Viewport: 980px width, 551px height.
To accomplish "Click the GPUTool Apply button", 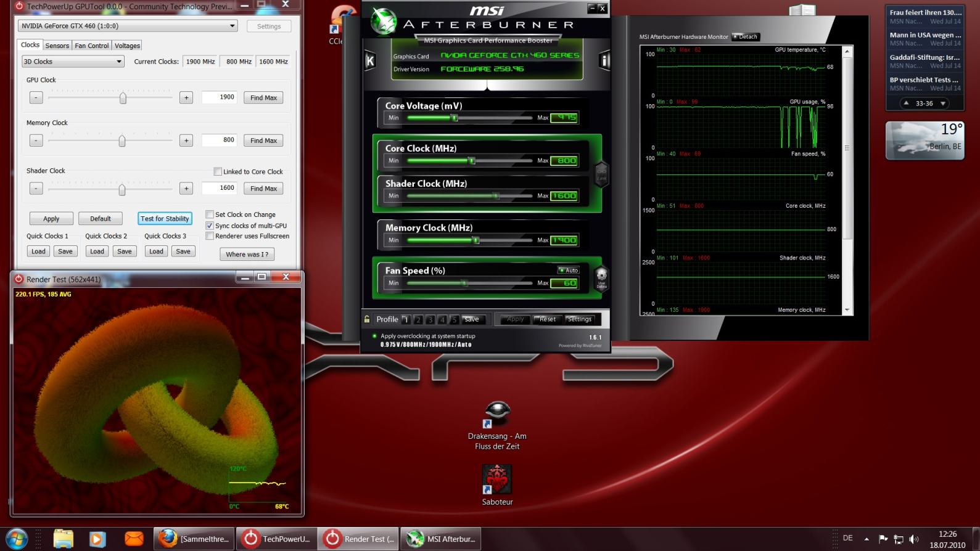I will pos(51,218).
